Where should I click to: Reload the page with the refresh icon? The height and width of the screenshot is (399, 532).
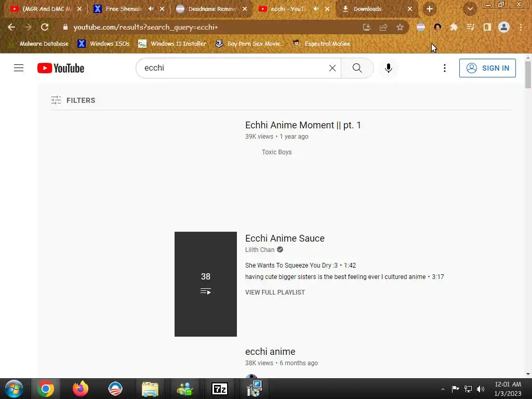tap(45, 27)
